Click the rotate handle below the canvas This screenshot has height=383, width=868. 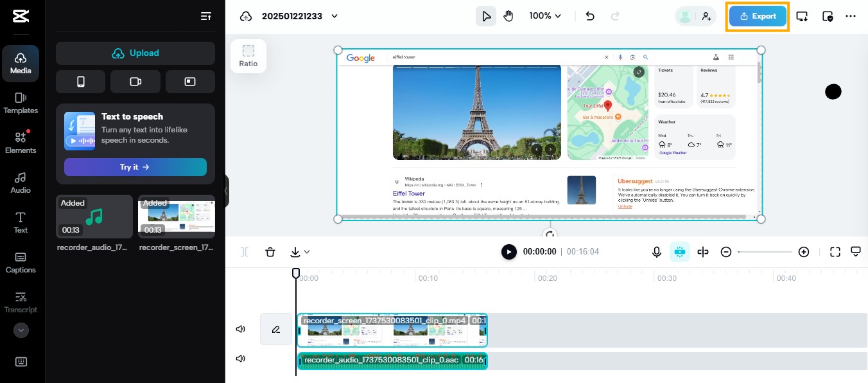click(550, 235)
